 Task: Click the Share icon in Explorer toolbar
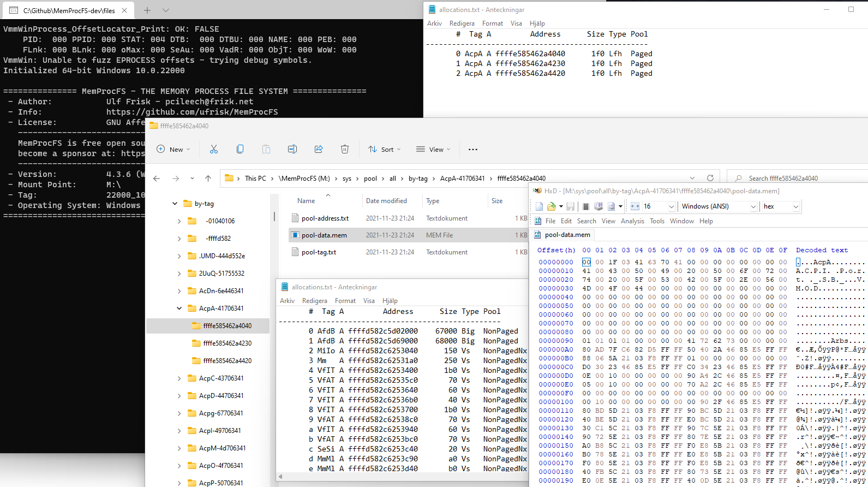point(319,149)
